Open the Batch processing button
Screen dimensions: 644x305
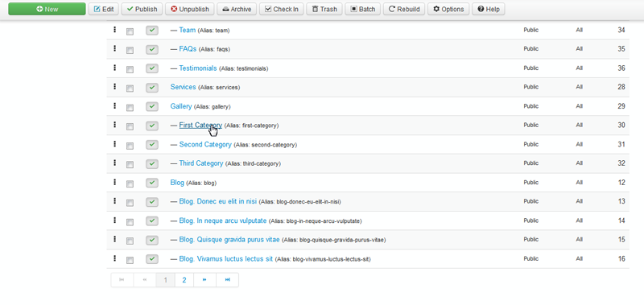[363, 9]
